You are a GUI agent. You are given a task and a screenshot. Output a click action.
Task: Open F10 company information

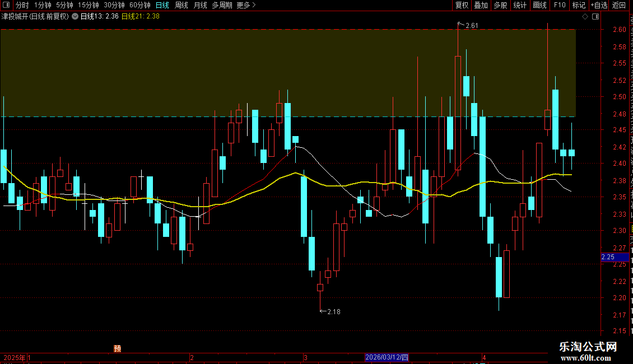tap(560, 5)
